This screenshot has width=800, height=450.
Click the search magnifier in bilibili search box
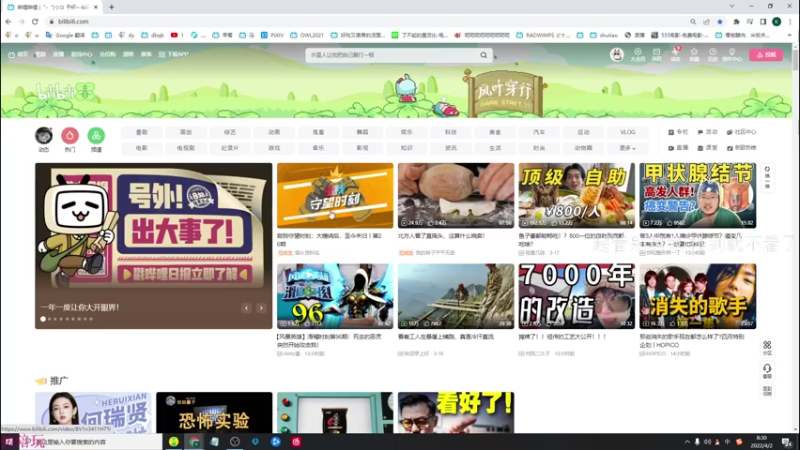(483, 55)
